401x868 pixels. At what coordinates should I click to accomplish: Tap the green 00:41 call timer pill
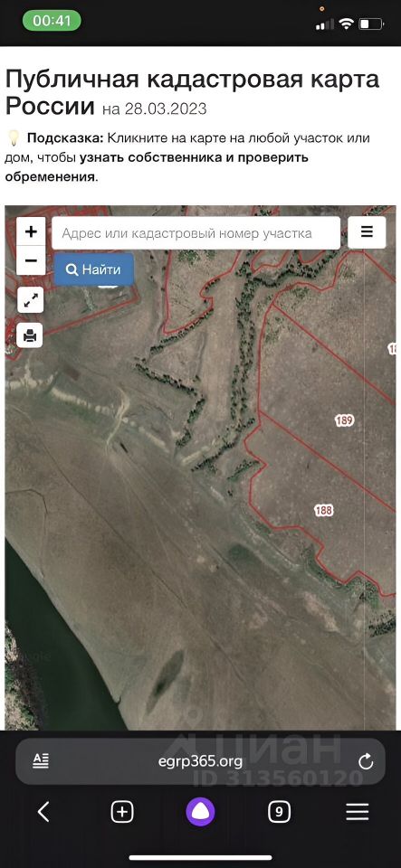tap(52, 21)
